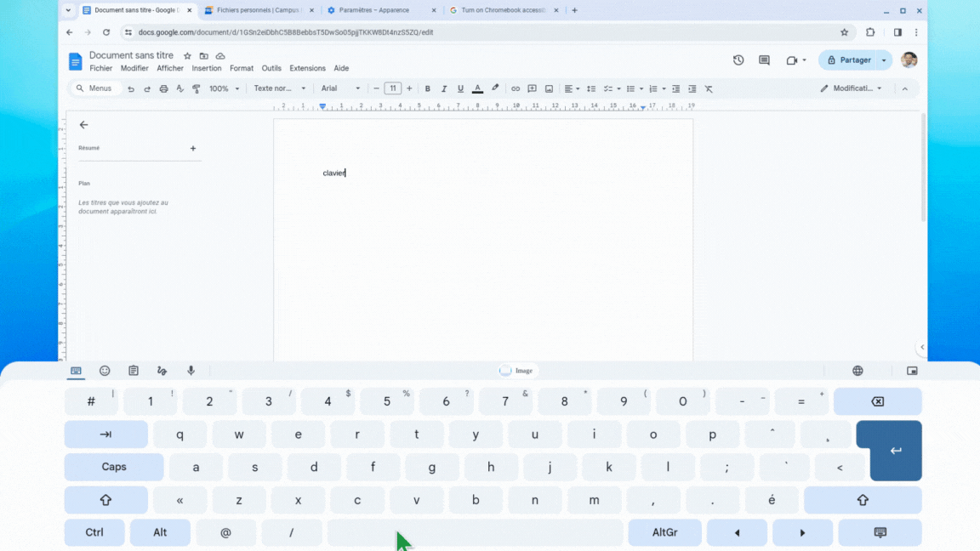The height and width of the screenshot is (551, 980).
Task: Open spelling and grammar check
Action: (x=179, y=88)
